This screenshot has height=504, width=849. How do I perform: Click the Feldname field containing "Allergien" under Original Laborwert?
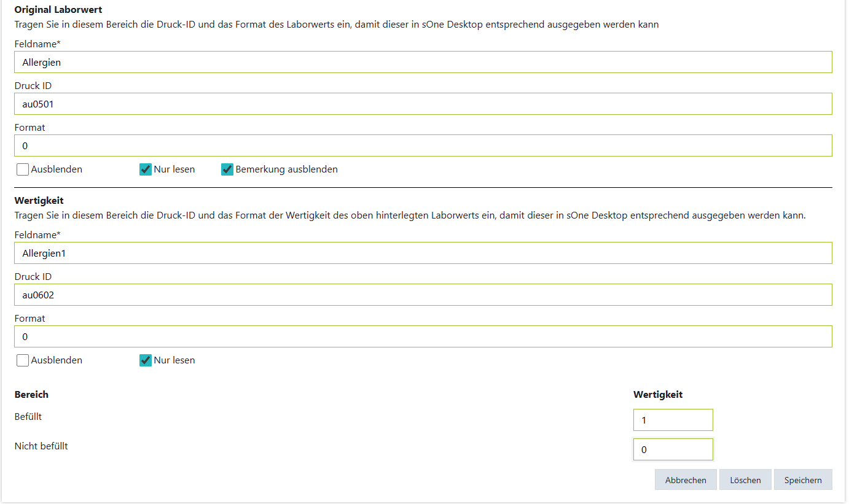[423, 62]
